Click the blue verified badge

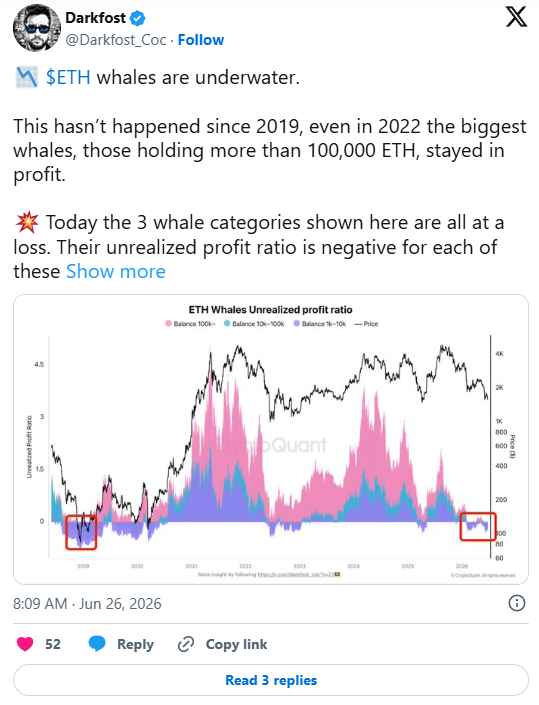coord(138,18)
